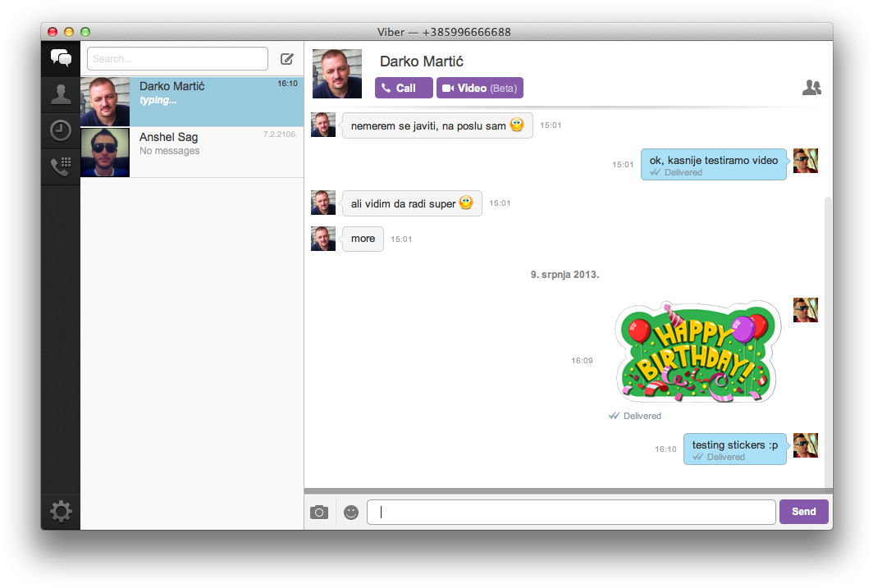Show conversation participants
This screenshot has width=873, height=588.
[811, 87]
